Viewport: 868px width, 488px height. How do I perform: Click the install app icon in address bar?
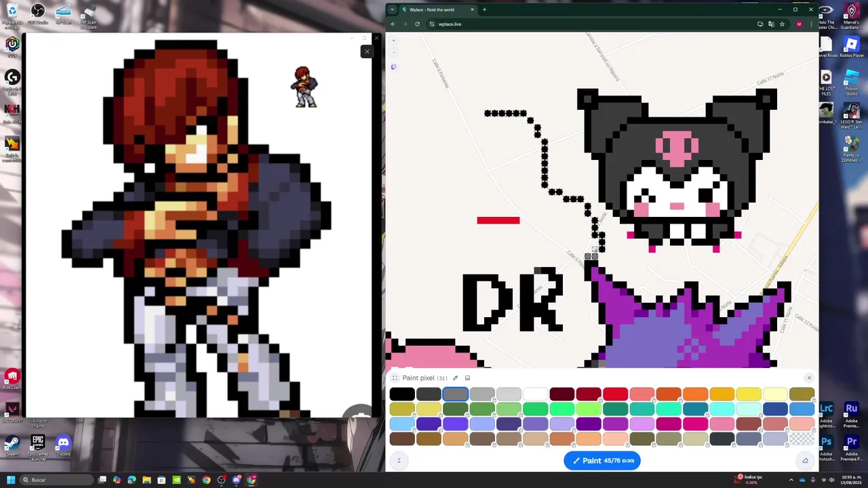[x=760, y=24]
